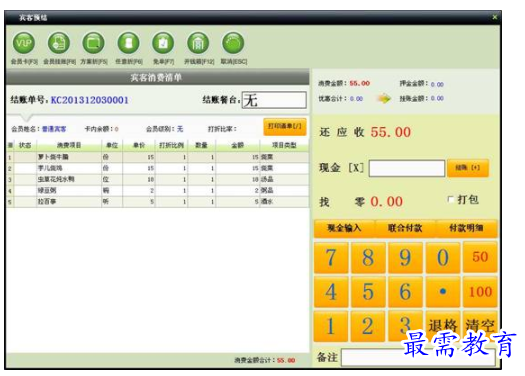The image size is (525, 376).
Task: Click the 会员挂账[F8] member credit icon
Action: [x=59, y=43]
